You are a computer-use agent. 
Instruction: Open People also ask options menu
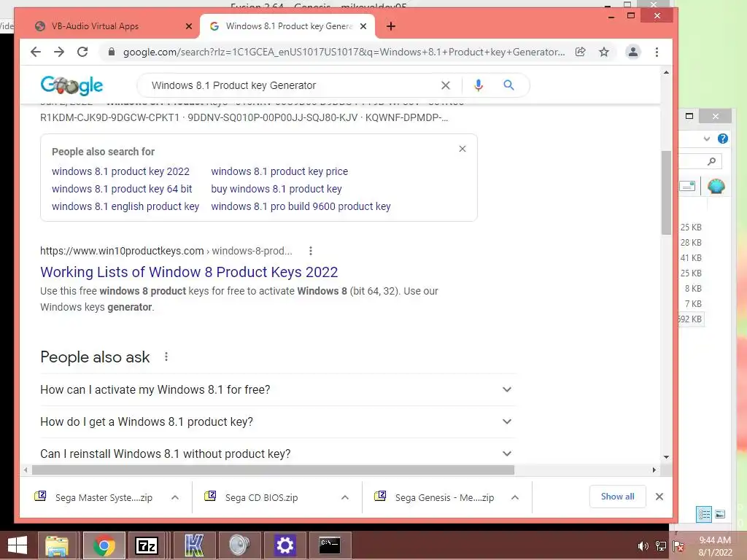pos(166,357)
